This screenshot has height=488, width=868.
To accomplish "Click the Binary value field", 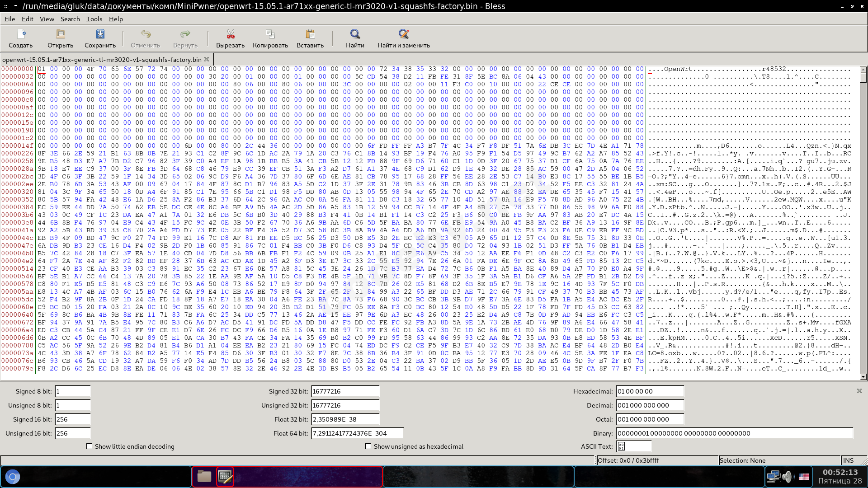I will point(734,433).
